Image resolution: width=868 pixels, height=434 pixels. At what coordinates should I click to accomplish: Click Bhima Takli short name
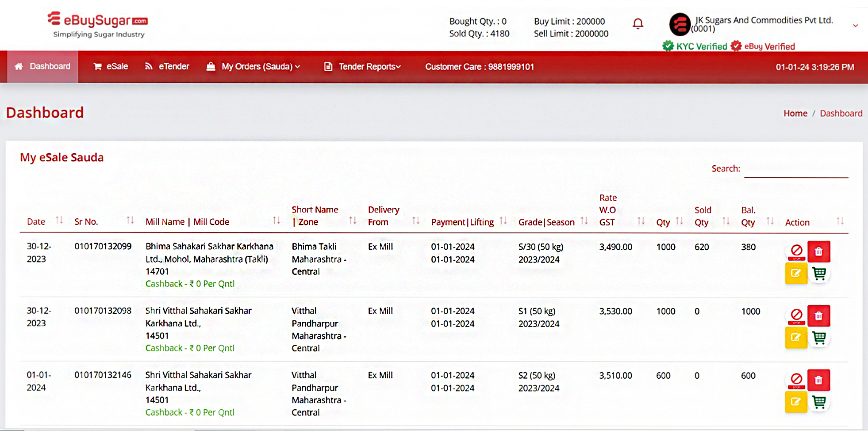pos(314,247)
